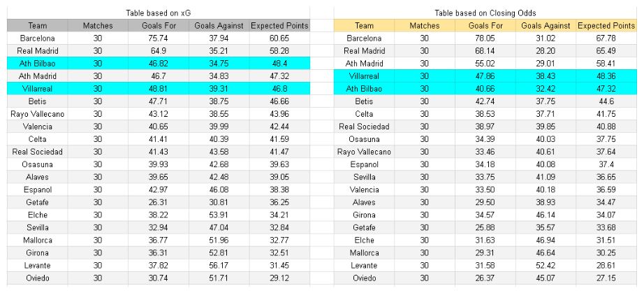644x293 pixels.
Task: Click Matches header in the xG table
Action: point(97,26)
